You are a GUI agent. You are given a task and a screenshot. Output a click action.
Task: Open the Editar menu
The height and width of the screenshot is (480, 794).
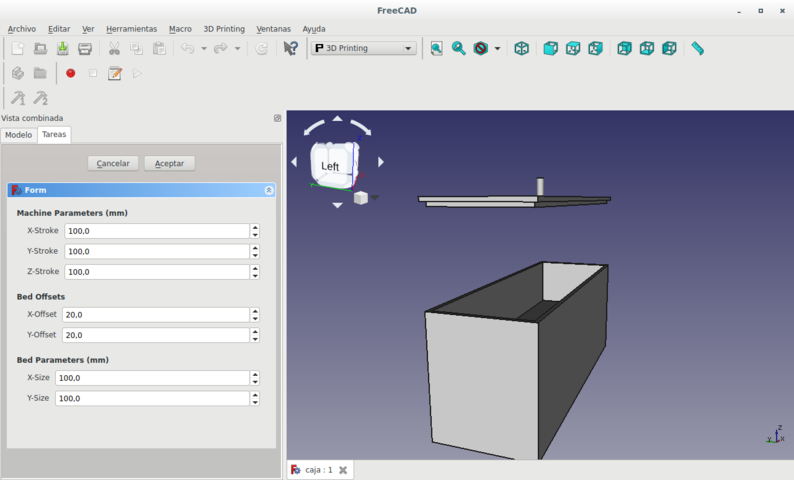coord(59,29)
